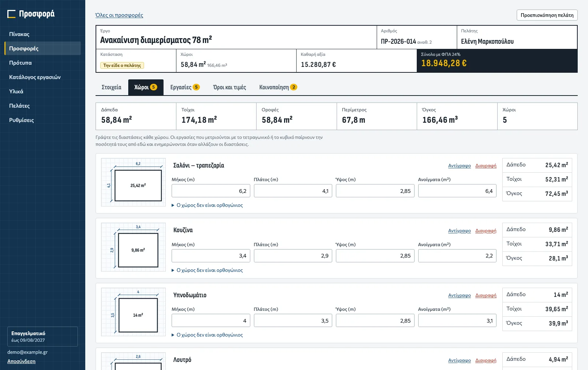Screen dimensions: 588x370
Task: Open Ρυθμίσεις in the sidebar
Action: 43,120
